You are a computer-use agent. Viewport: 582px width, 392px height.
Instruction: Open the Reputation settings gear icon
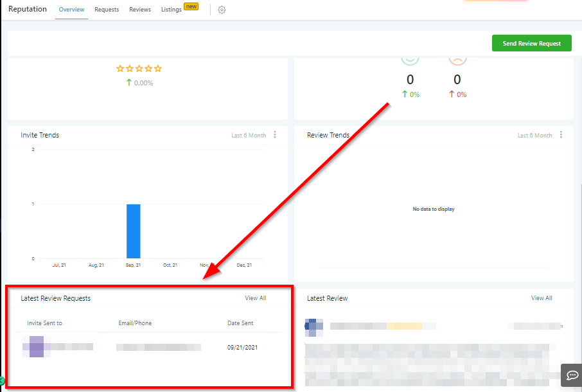tap(222, 10)
